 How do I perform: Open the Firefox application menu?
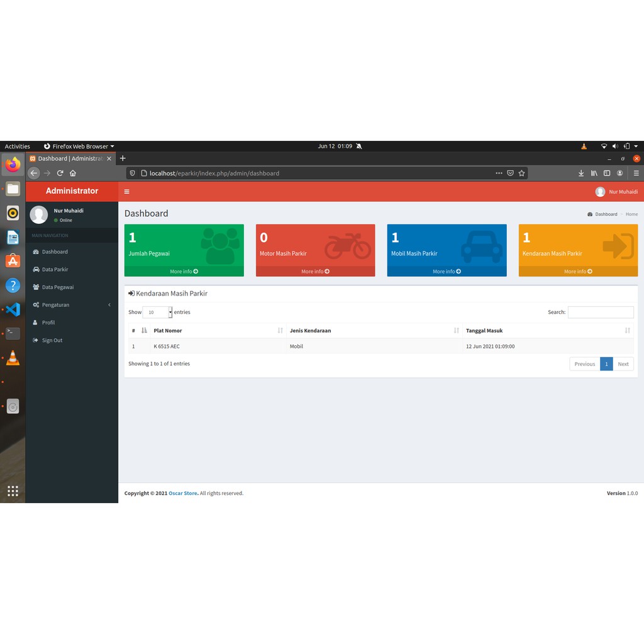(636, 173)
